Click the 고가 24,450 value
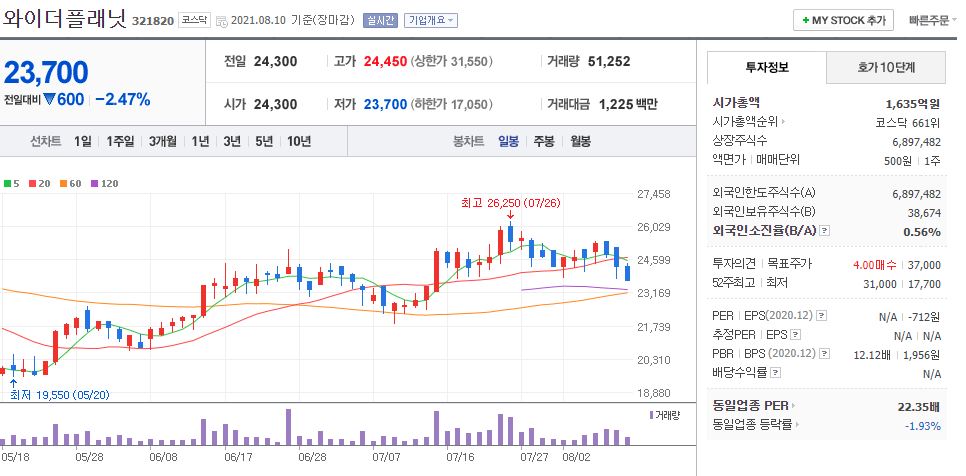 coord(385,62)
